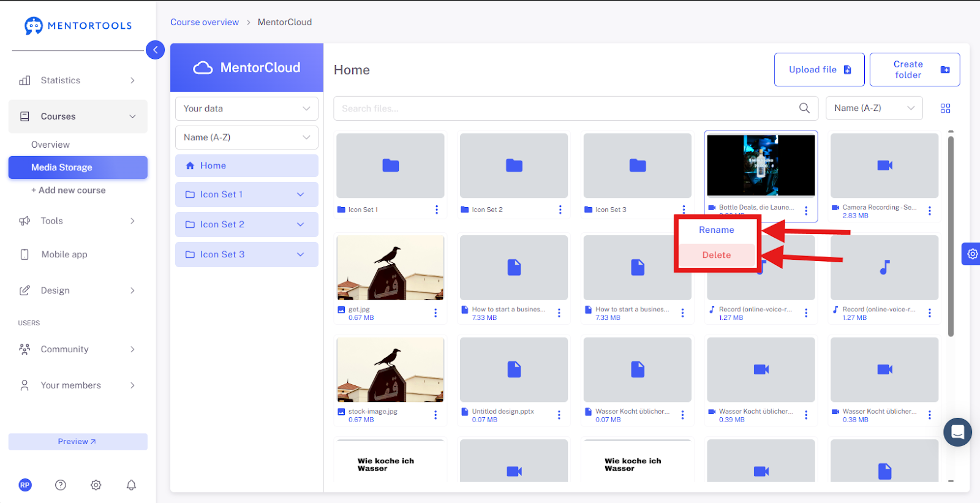
Task: Click the Create folder button
Action: tap(915, 70)
